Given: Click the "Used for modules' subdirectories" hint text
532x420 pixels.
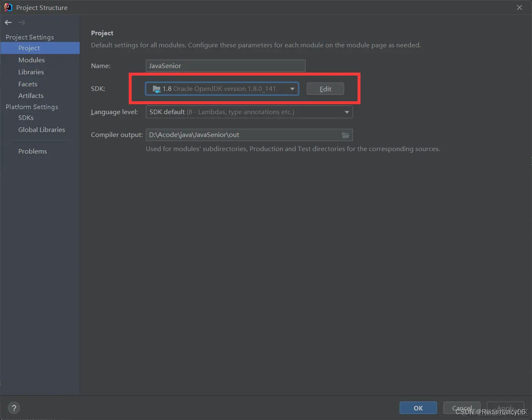Looking at the screenshot, I should [293, 149].
